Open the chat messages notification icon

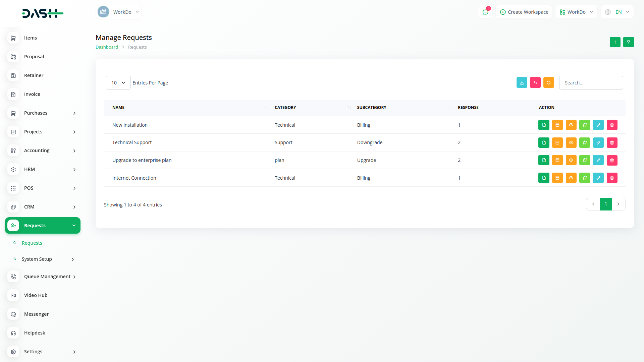(x=485, y=12)
